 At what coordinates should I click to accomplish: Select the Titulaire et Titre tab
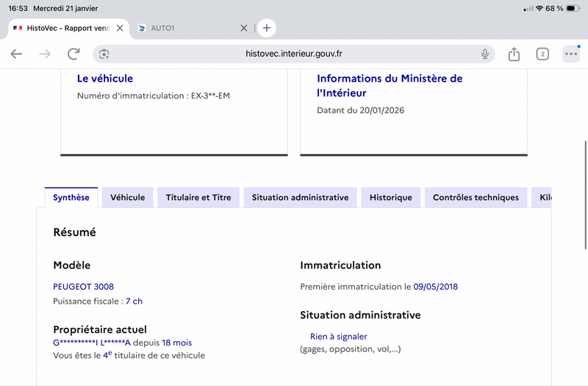(198, 198)
